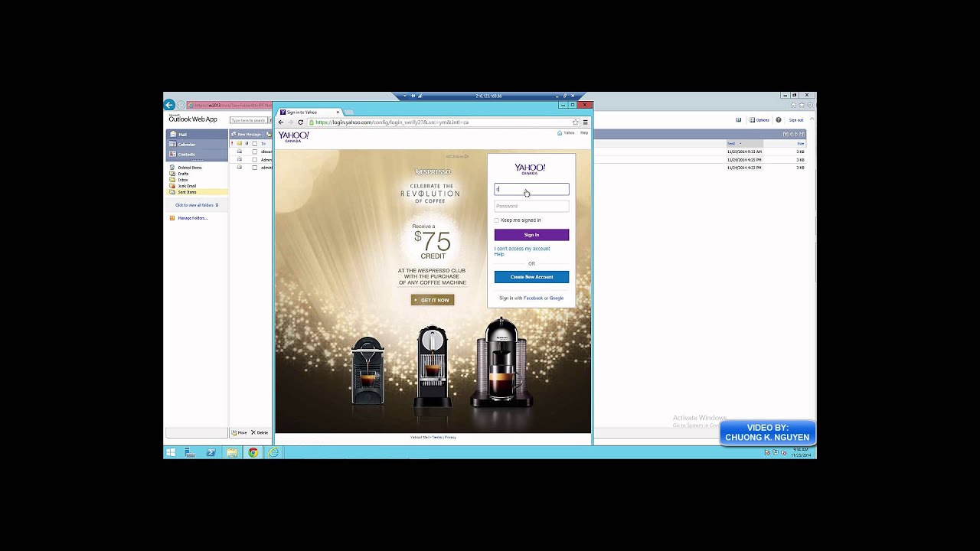This screenshot has height=551, width=980.
Task: Open the Calendar section in Outlook Web App
Action: tap(197, 144)
